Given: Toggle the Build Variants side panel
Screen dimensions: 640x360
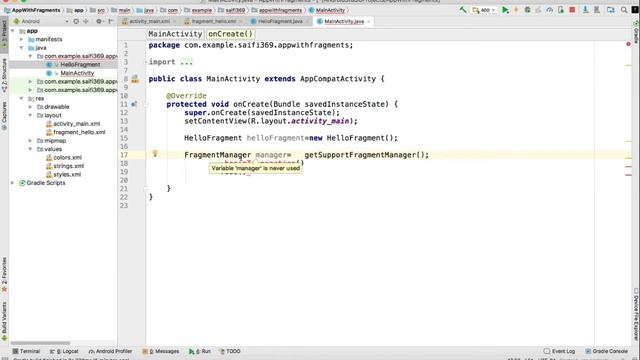Looking at the screenshot, I should (4, 322).
